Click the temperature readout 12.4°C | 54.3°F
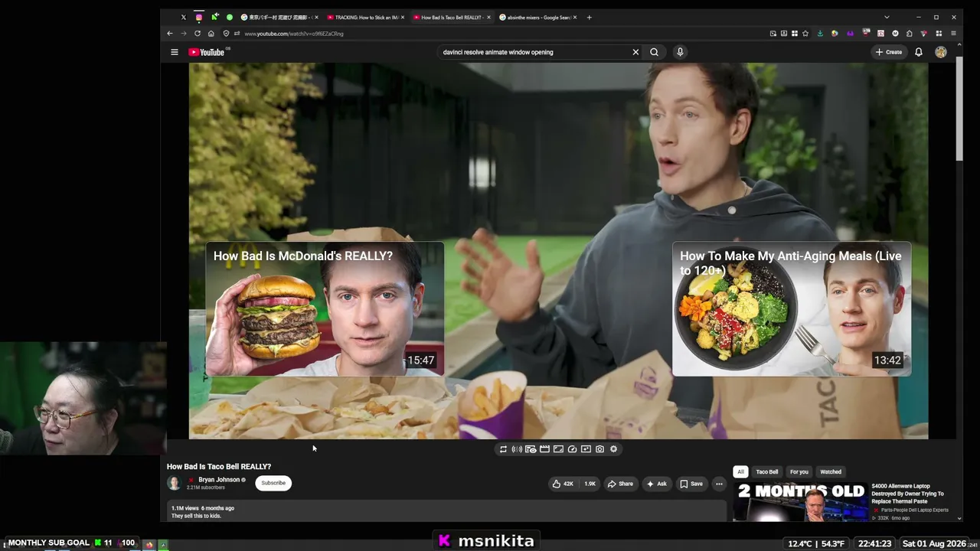Image resolution: width=980 pixels, height=551 pixels. [817, 543]
